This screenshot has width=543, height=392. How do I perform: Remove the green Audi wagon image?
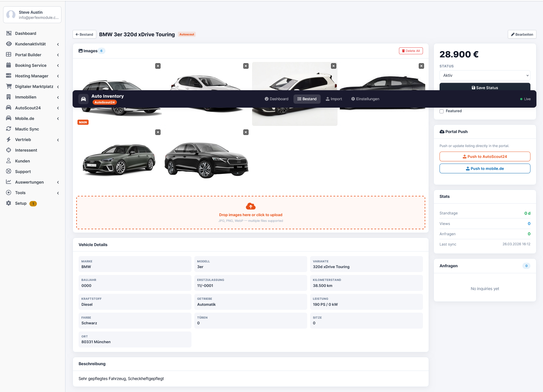pyautogui.click(x=158, y=132)
